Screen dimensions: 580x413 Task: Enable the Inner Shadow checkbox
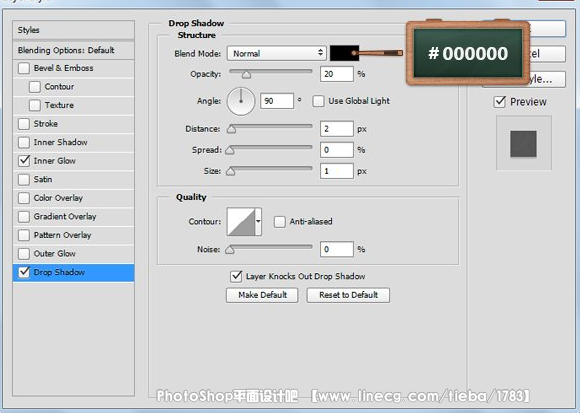[24, 142]
